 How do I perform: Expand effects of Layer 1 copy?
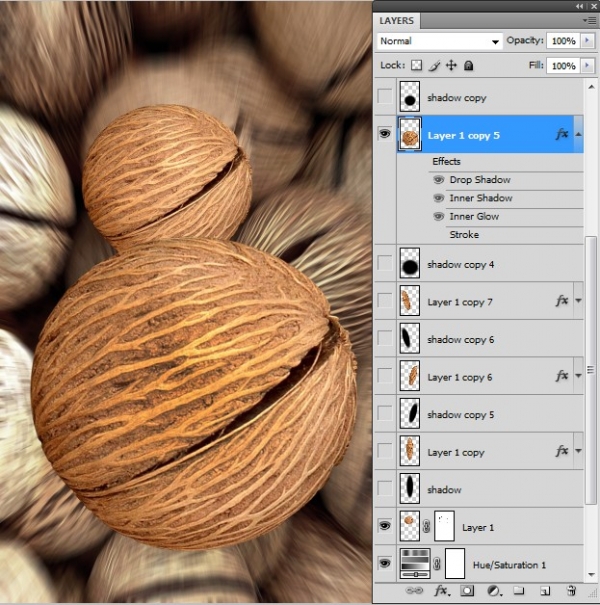[x=578, y=451]
